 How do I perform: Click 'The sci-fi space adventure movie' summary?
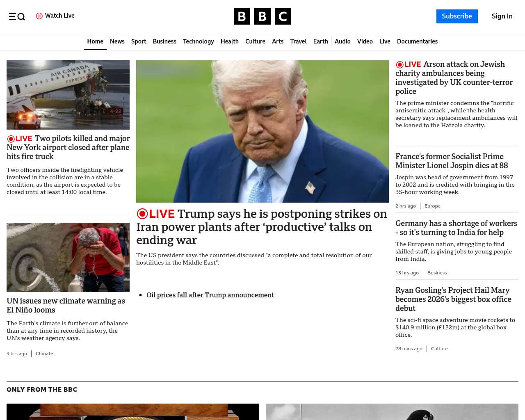pos(455,327)
